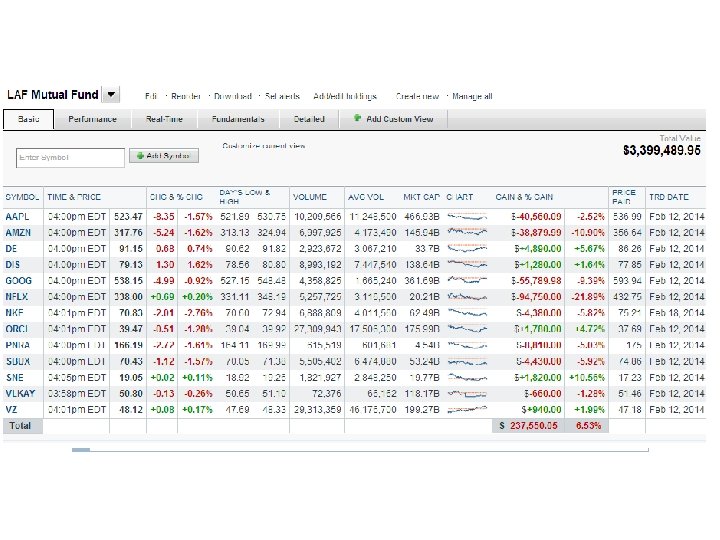Open the ORCL symbol link
This screenshot has width=720, height=540.
tap(17, 329)
